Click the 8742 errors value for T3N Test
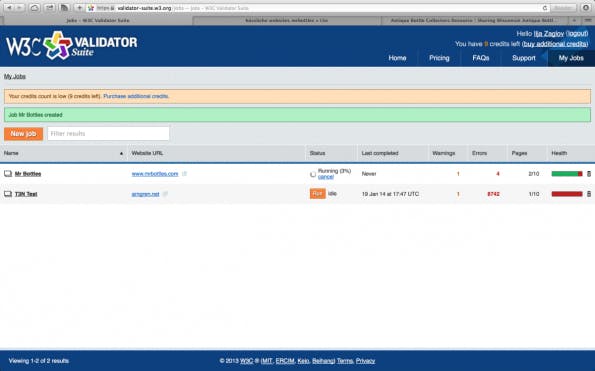This screenshot has width=595, height=371. tap(493, 194)
